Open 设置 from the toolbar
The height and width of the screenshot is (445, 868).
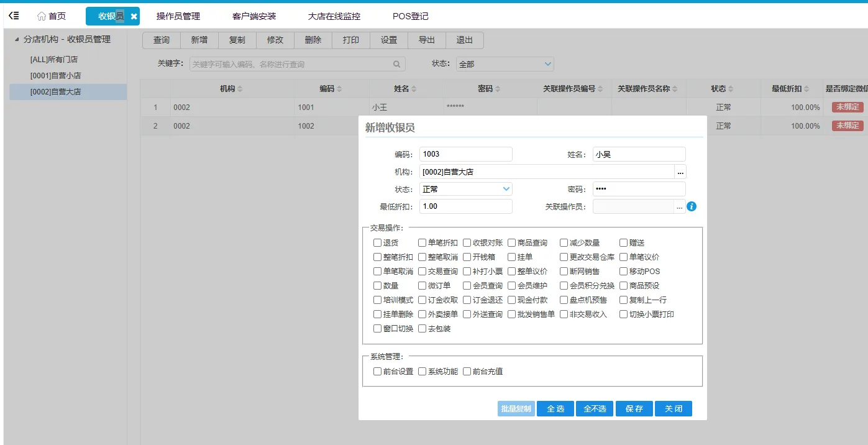pyautogui.click(x=389, y=40)
